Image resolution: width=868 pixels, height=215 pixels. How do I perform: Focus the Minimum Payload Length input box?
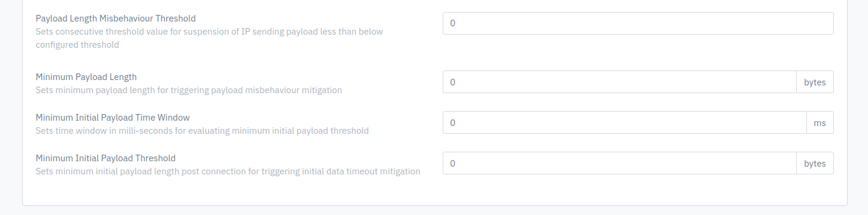(619, 82)
